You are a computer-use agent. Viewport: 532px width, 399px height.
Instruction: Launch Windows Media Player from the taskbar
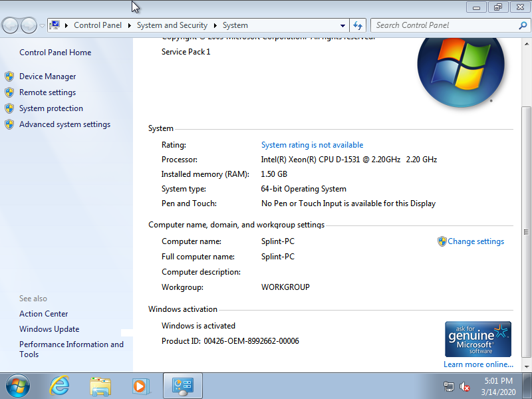click(x=141, y=386)
